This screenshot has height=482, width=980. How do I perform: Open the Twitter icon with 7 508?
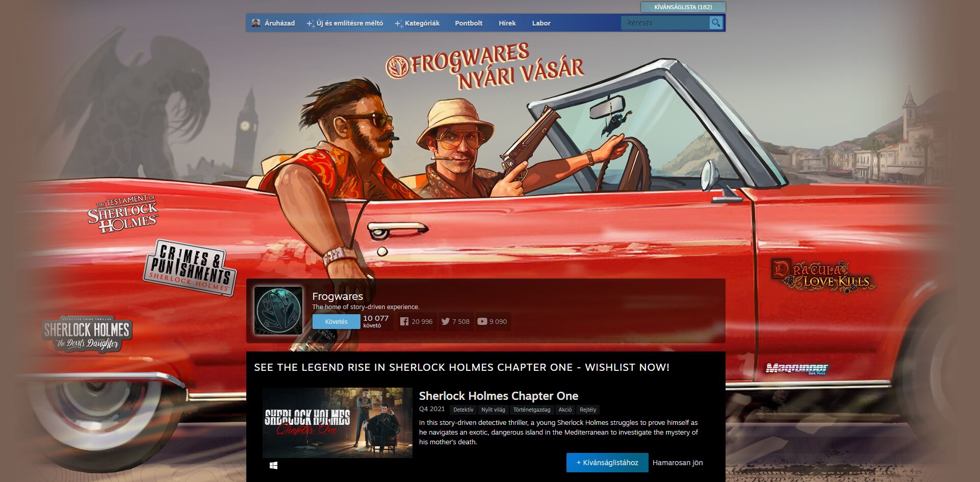tap(455, 321)
